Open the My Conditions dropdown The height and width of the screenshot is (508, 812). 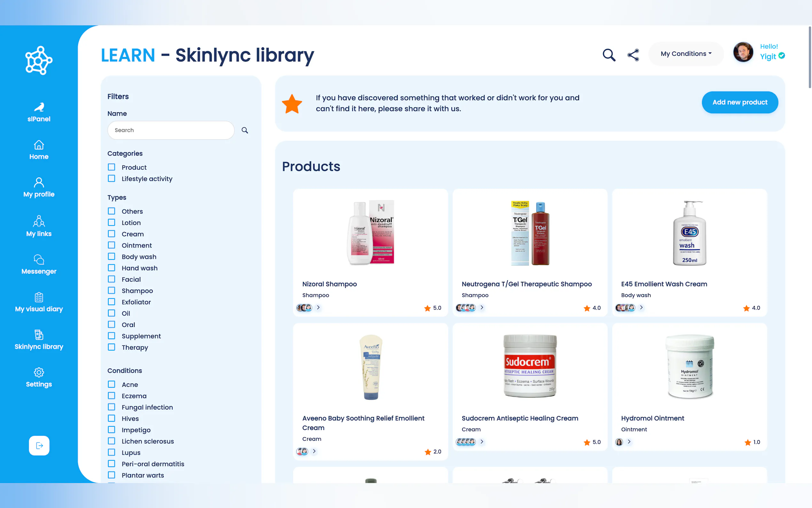coord(686,54)
